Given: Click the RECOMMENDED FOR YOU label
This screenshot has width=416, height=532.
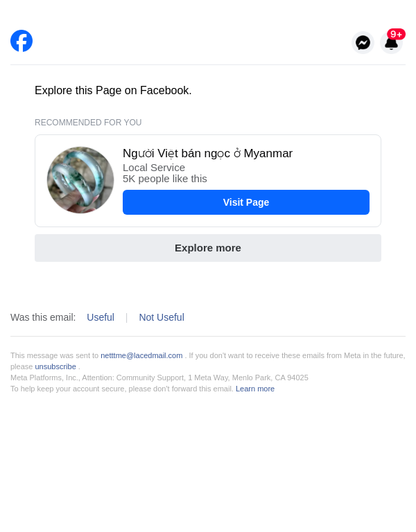Looking at the screenshot, I should [x=88, y=123].
